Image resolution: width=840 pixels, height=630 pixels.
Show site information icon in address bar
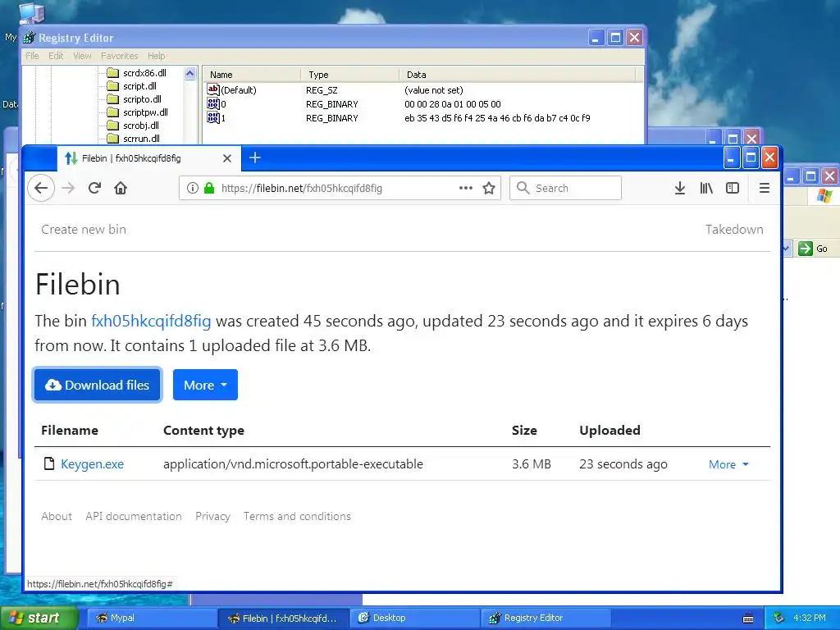pos(192,188)
